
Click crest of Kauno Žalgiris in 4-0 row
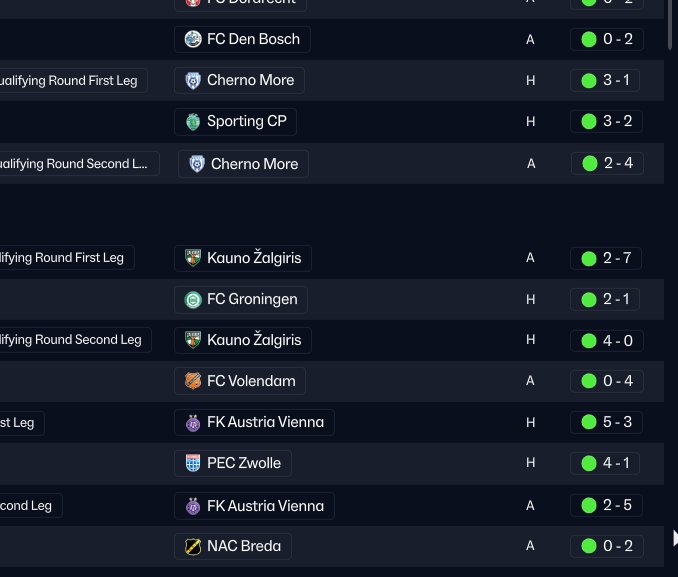193,340
